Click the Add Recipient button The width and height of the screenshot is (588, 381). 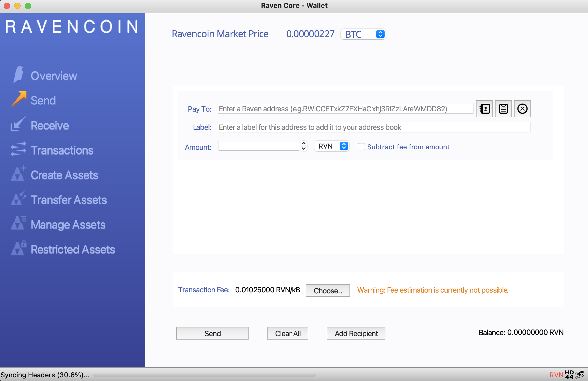[356, 334]
